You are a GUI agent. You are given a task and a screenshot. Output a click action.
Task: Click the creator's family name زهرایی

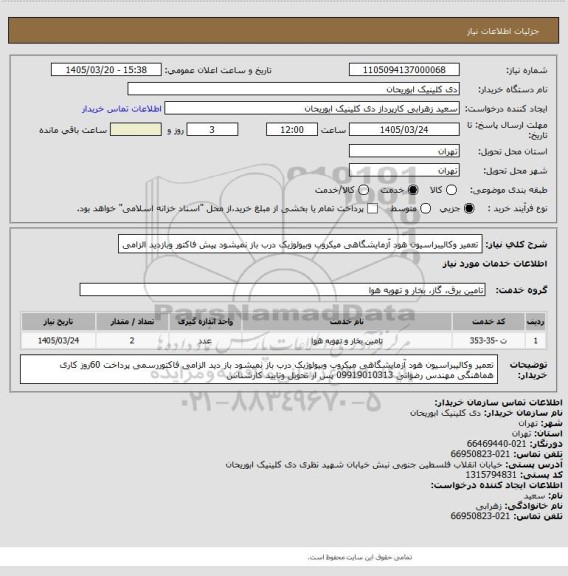coord(488,506)
